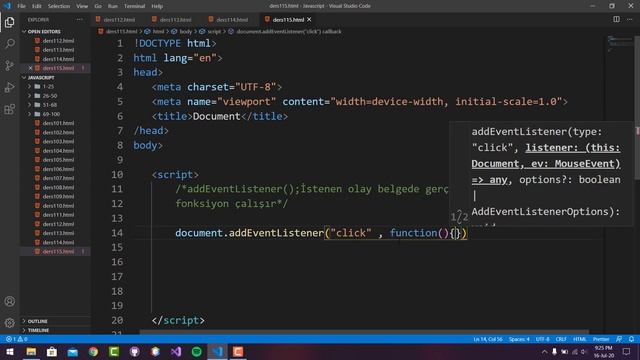Open the Windows Action Center icon
Image resolution: width=640 pixels, height=360 pixels.
(627, 351)
